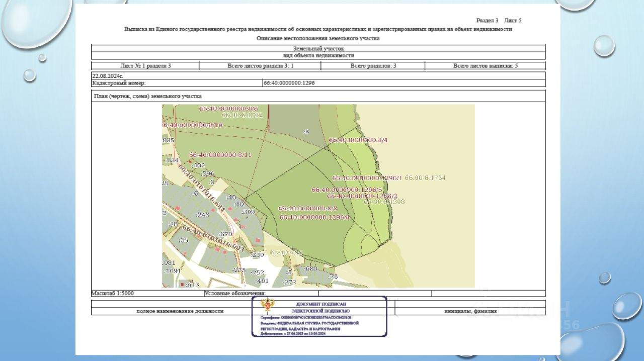Click the red building marker beside parcel :613
The image size is (644, 361).
point(182,285)
